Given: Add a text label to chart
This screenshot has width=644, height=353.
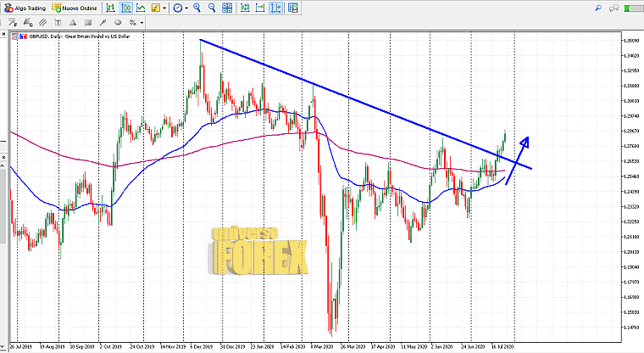Looking at the screenshot, I should tap(57, 22).
